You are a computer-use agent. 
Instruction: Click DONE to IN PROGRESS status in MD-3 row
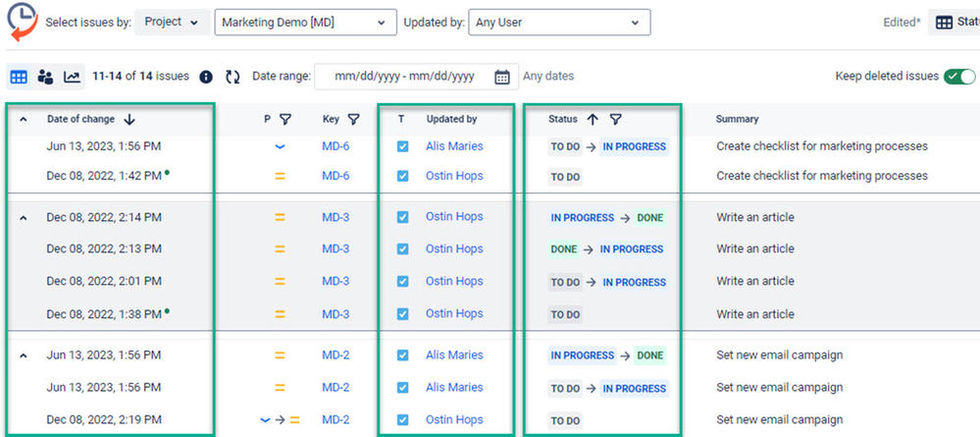pyautogui.click(x=606, y=249)
